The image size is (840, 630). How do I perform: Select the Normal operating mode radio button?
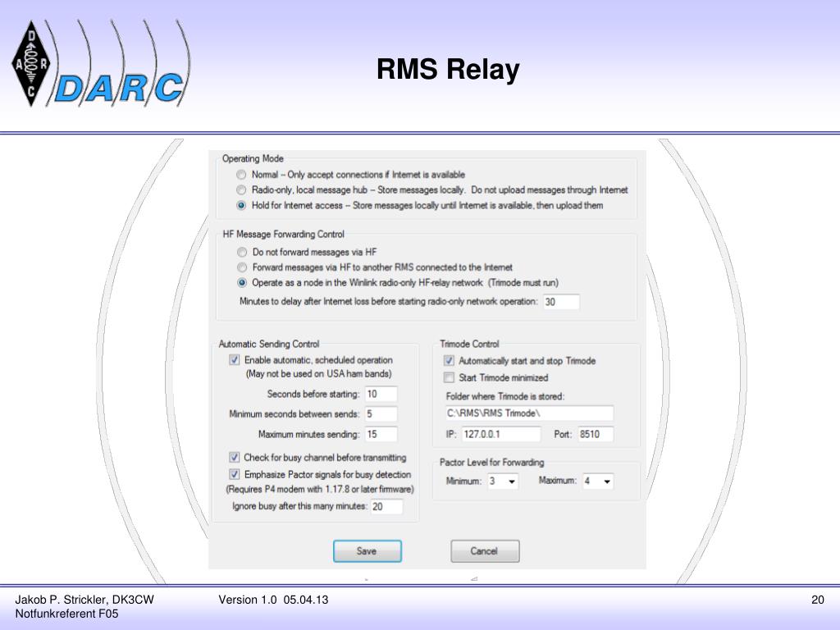pos(241,175)
